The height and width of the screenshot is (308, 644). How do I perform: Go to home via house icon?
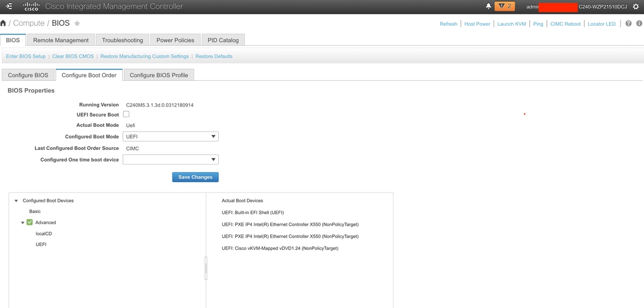point(3,23)
